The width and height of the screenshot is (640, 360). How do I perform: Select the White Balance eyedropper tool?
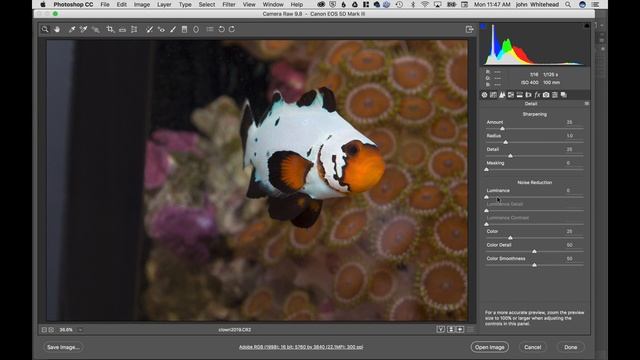click(x=72, y=29)
